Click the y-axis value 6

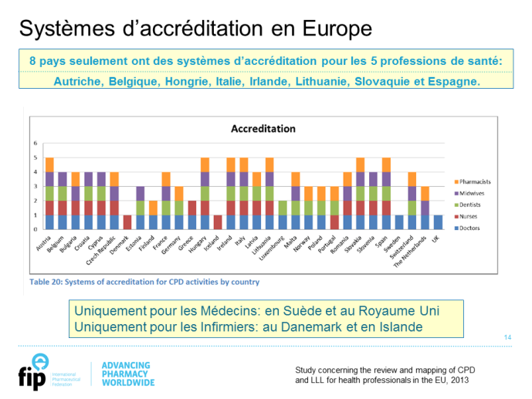pos(36,143)
